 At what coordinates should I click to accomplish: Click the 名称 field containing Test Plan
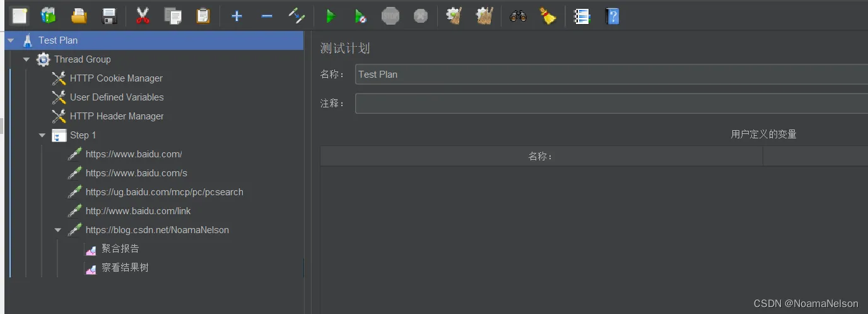click(611, 75)
